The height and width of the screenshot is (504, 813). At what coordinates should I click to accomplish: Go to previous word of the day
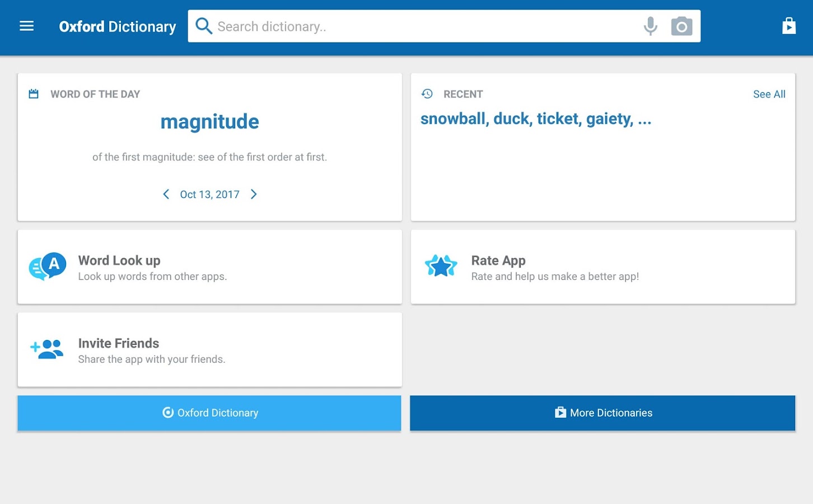click(166, 194)
